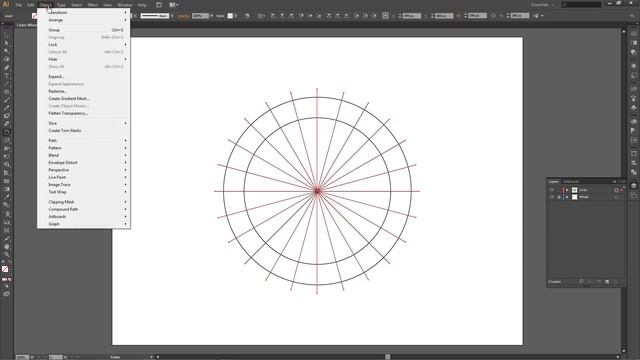Click the target circle of Lines layer
The width and height of the screenshot is (640, 360).
(x=616, y=190)
